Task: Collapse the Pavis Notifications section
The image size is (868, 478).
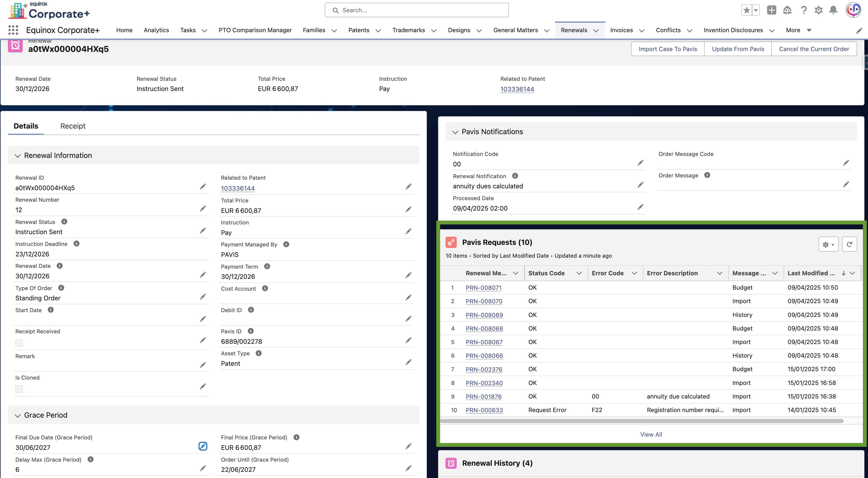Action: click(x=455, y=132)
